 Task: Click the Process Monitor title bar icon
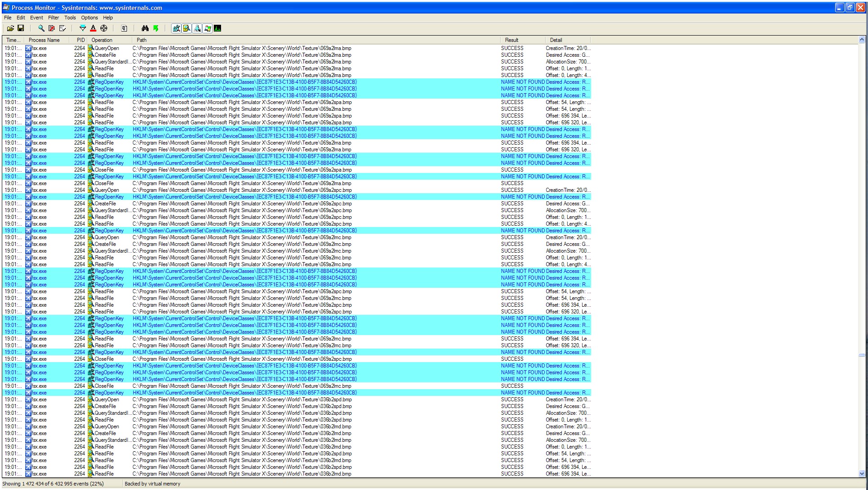click(x=6, y=8)
